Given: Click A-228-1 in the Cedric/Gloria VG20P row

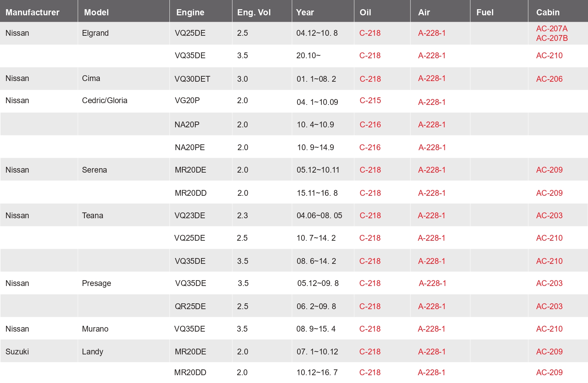Looking at the screenshot, I should pyautogui.click(x=432, y=102).
